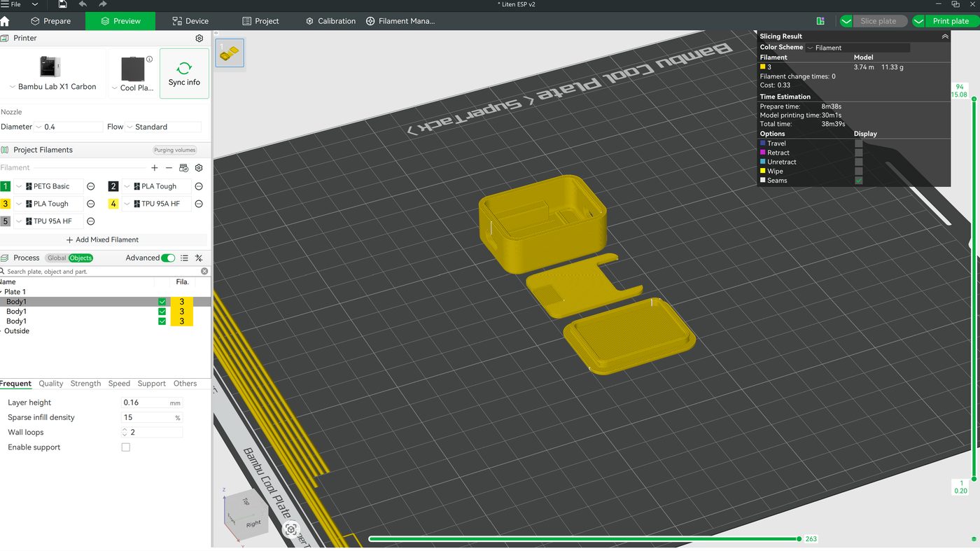Open the Flow Standard dropdown
The image size is (980, 551).
tap(164, 127)
